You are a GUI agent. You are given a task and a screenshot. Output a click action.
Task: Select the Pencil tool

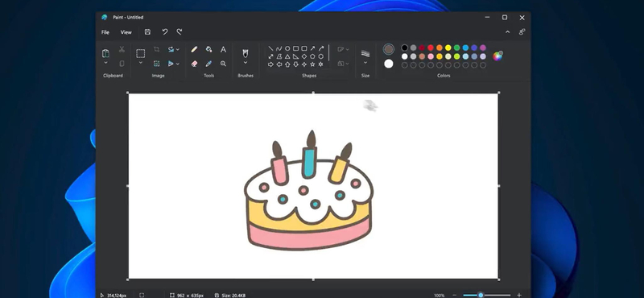(x=194, y=49)
